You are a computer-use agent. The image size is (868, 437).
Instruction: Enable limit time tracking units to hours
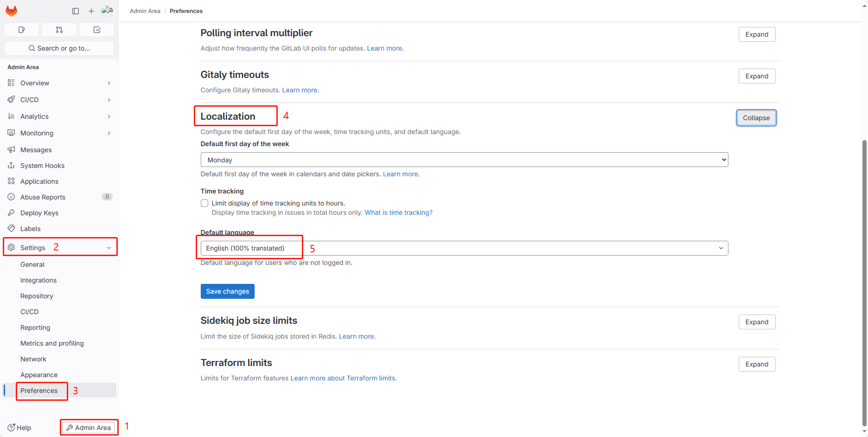(204, 203)
